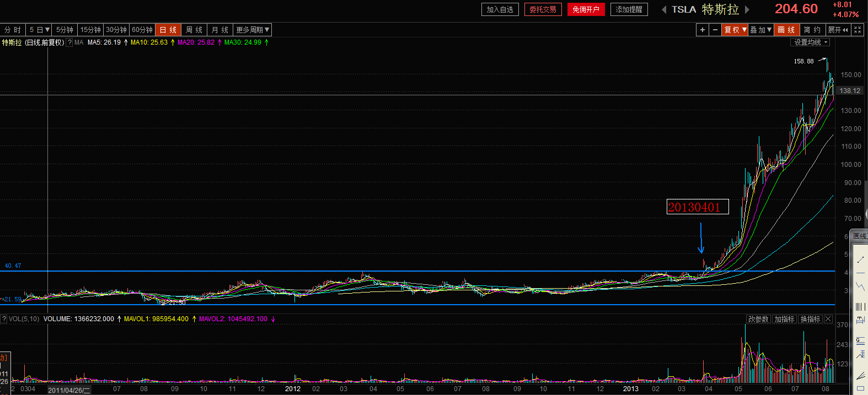Click the 40.47 resistance level label

[x=13, y=266]
